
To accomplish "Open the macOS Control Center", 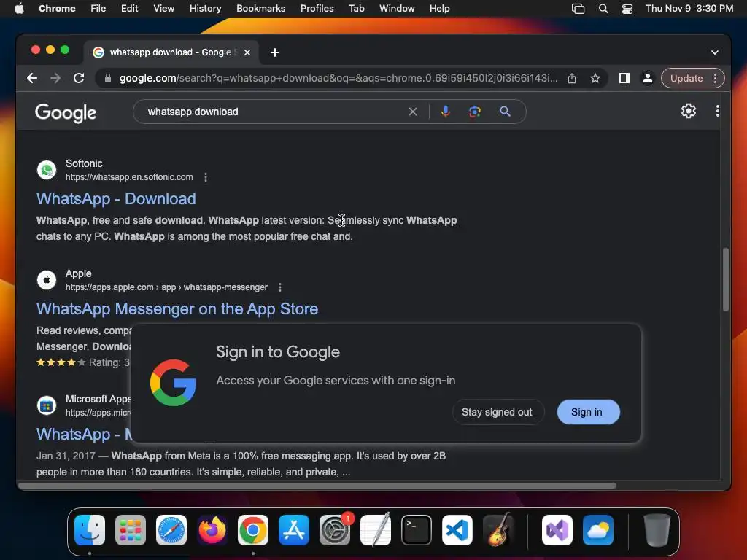I will [627, 9].
